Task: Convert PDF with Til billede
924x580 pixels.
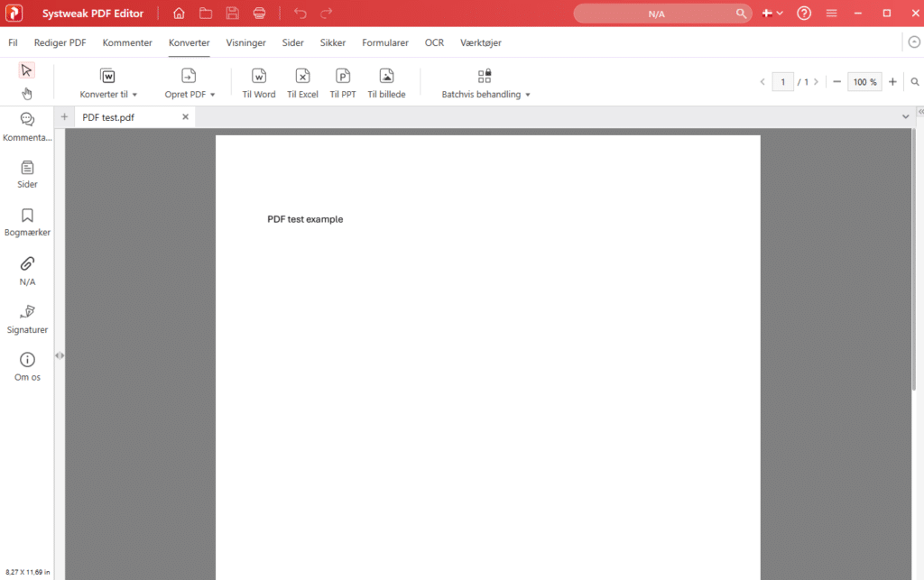Action: 386,83
